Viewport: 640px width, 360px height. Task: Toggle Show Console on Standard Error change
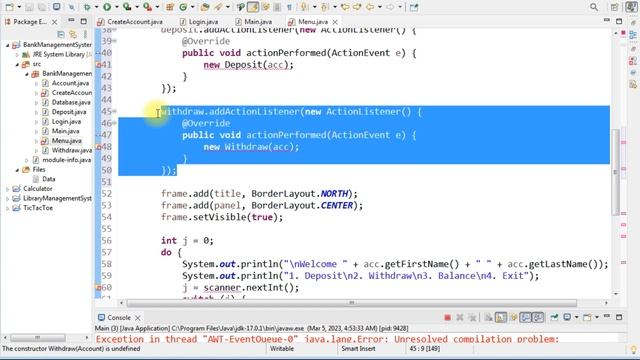(538, 318)
